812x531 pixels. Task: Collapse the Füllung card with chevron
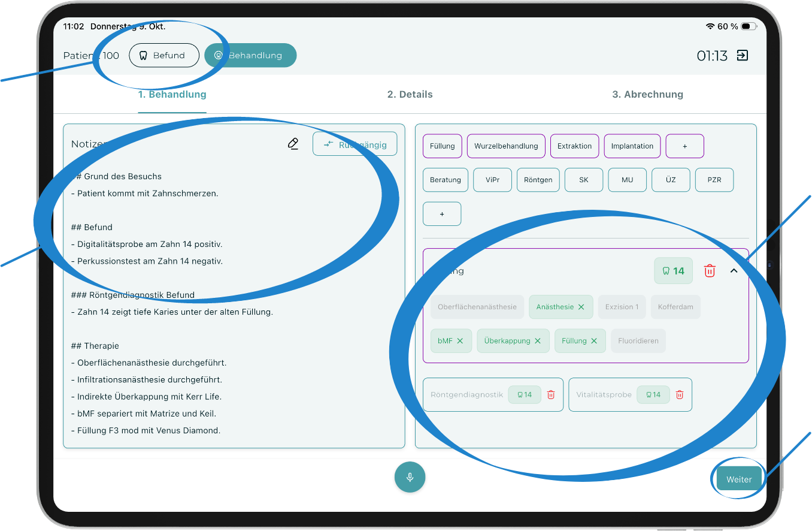[x=734, y=271]
